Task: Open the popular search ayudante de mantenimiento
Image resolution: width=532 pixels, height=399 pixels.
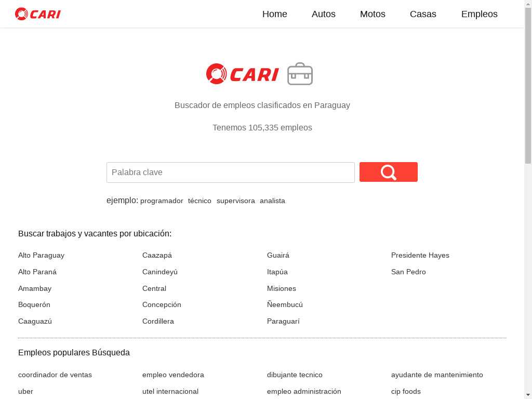Action: (437, 375)
